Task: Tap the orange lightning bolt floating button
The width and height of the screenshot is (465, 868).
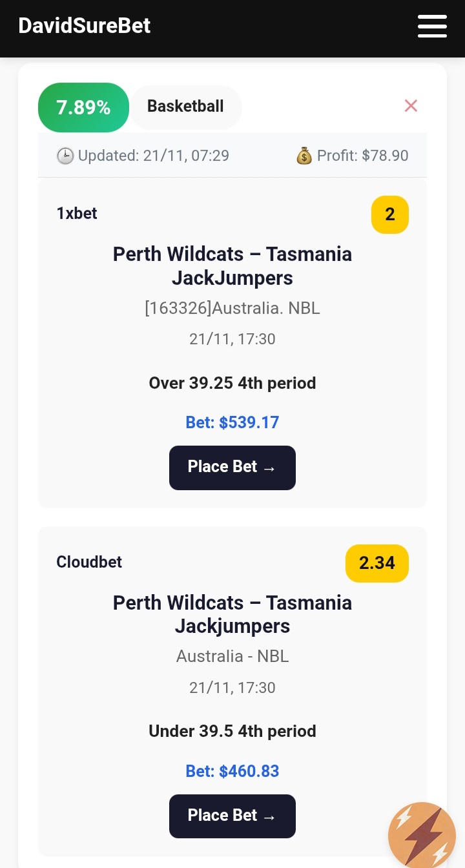Action: point(422,836)
